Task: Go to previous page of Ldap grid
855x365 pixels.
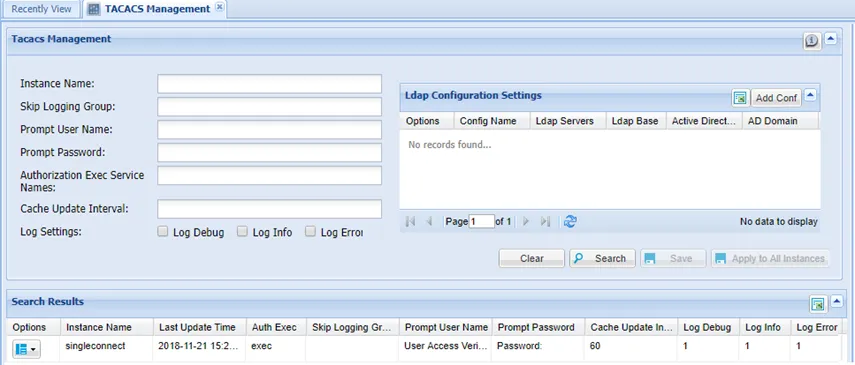Action: point(429,222)
